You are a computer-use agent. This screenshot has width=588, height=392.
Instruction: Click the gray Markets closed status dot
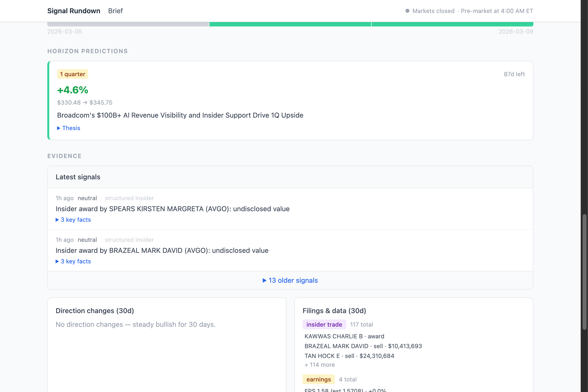[407, 11]
